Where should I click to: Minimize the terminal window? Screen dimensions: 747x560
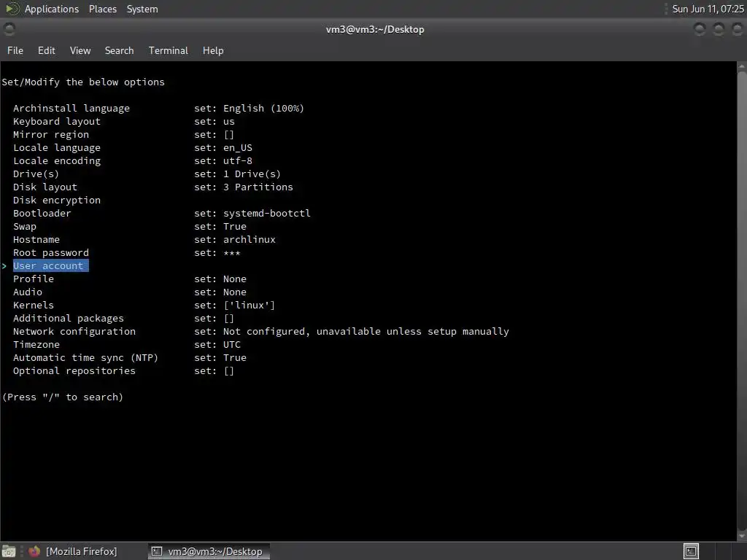click(700, 29)
